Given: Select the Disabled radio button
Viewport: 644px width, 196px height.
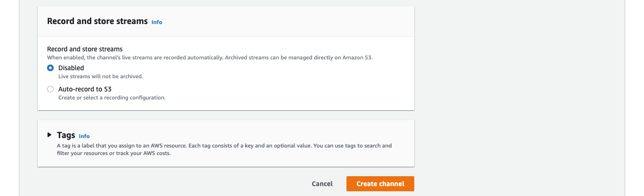Looking at the screenshot, I should [50, 68].
